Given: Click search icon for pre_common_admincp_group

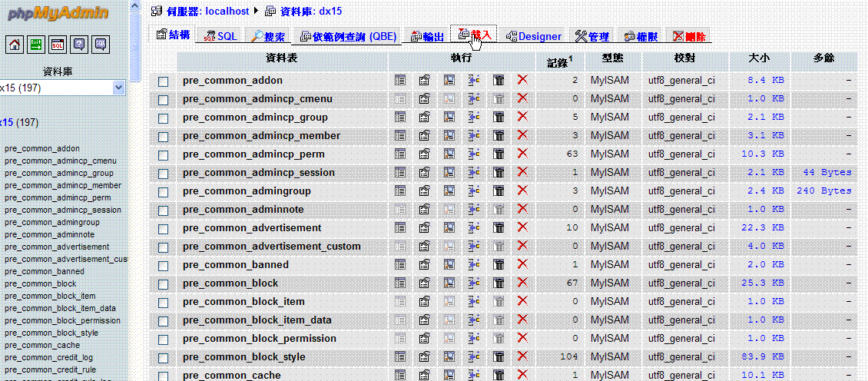Looking at the screenshot, I should (x=449, y=117).
